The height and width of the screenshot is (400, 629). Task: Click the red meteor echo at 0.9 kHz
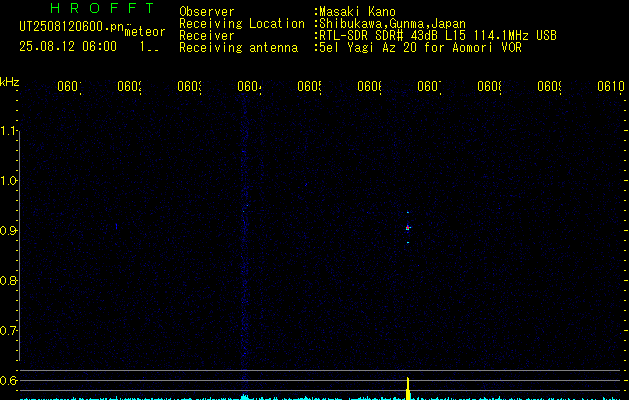coord(408,228)
